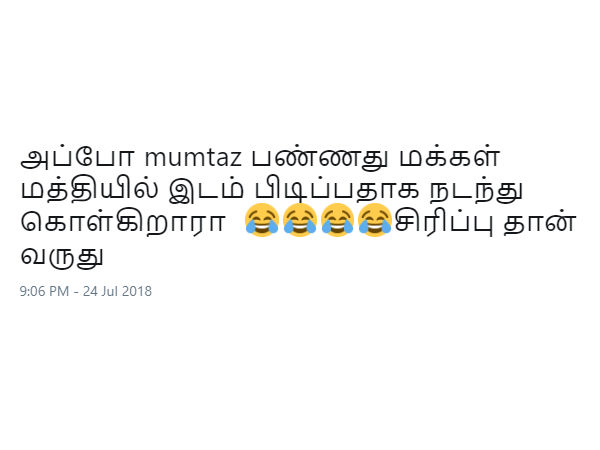Screen dimensions: 600x450
Task: Click the fourth laughing-tears emoji before சிரிப்பு
Action: point(375,220)
